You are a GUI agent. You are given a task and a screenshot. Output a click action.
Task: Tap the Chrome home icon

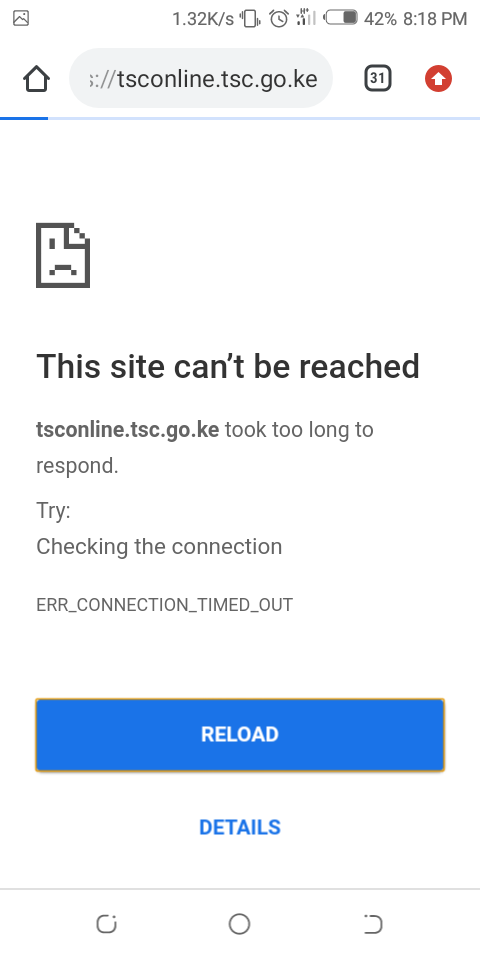point(36,78)
